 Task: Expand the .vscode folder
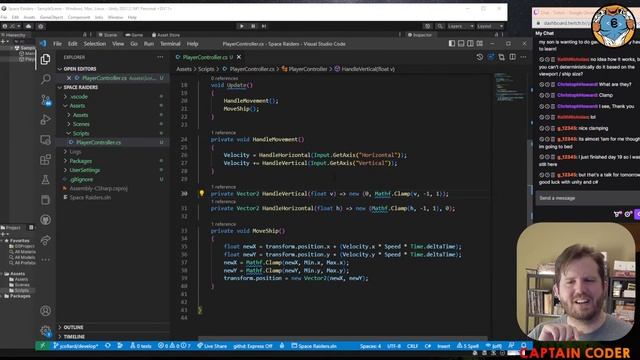point(113,97)
